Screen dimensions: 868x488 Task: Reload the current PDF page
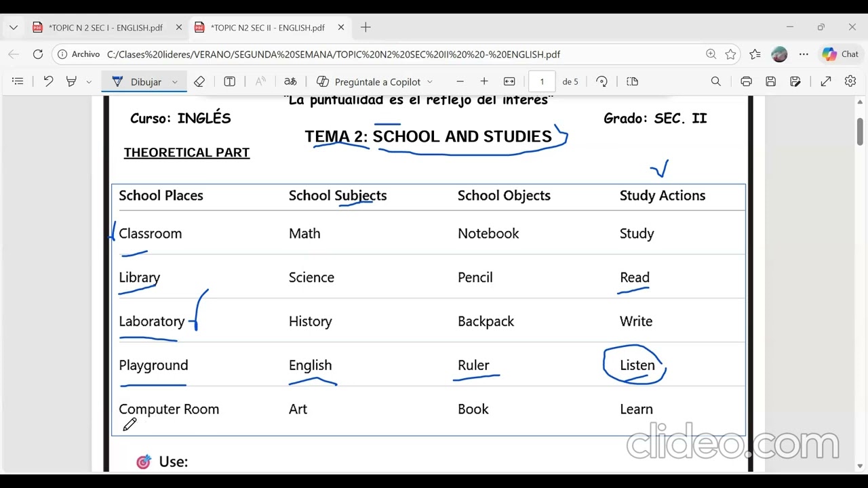point(38,54)
